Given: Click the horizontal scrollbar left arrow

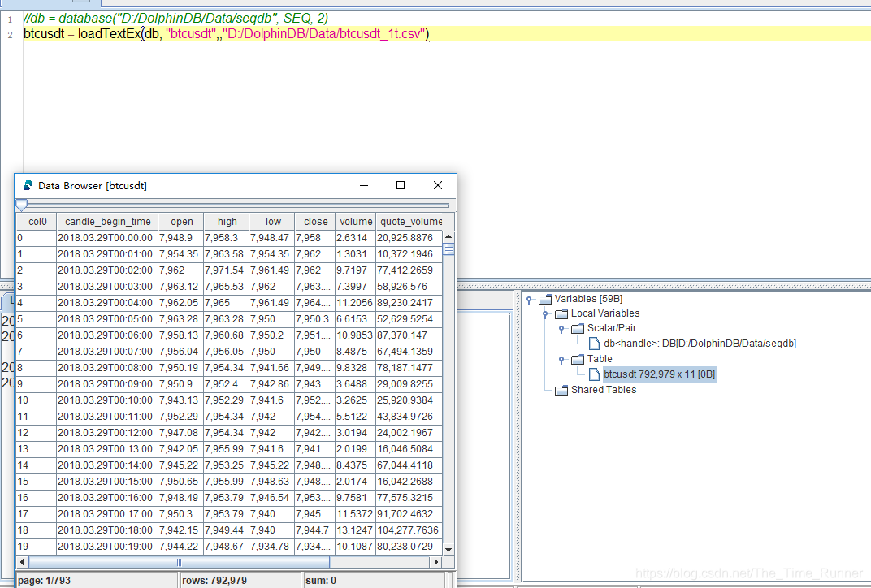Looking at the screenshot, I should [x=22, y=562].
